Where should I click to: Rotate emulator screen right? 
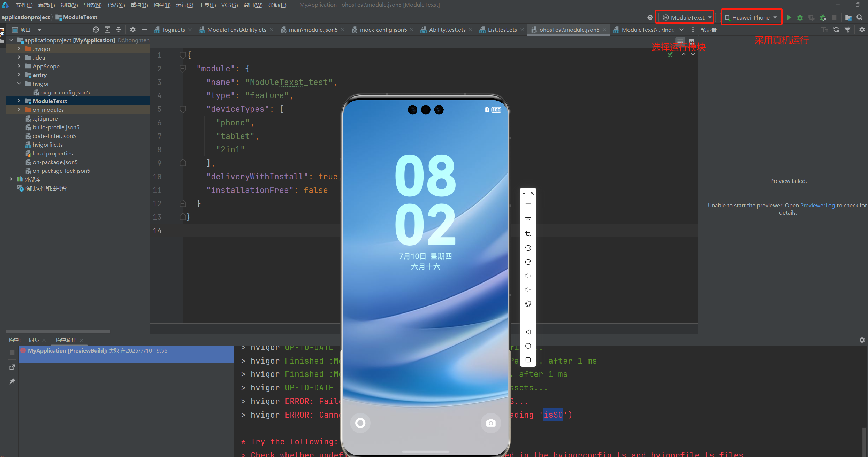click(x=528, y=262)
